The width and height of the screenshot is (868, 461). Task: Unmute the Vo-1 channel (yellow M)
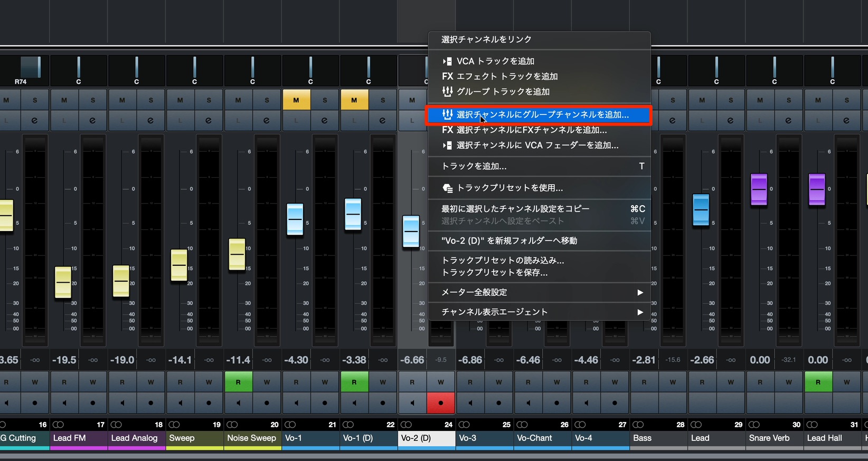click(296, 100)
